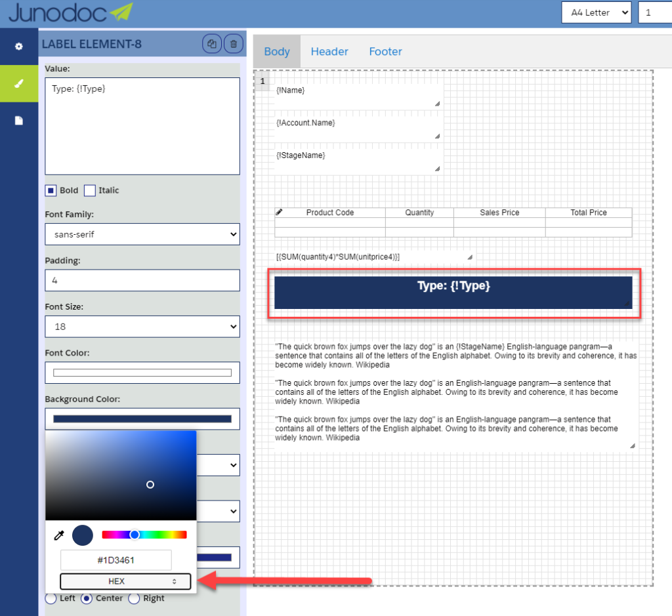Open the Font Family sans-serif dropdown
Image resolution: width=672 pixels, height=616 pixels.
click(142, 234)
